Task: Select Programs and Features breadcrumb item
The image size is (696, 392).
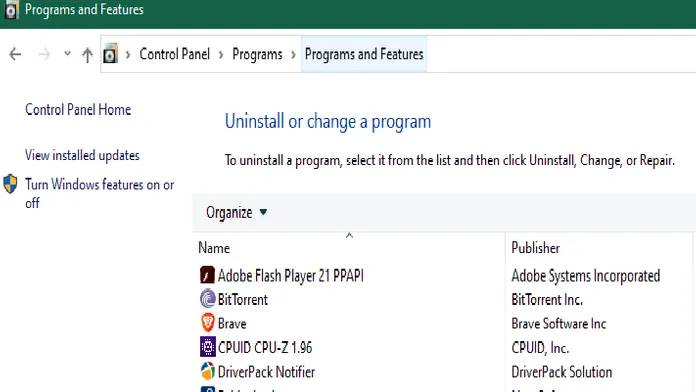Action: click(x=364, y=54)
